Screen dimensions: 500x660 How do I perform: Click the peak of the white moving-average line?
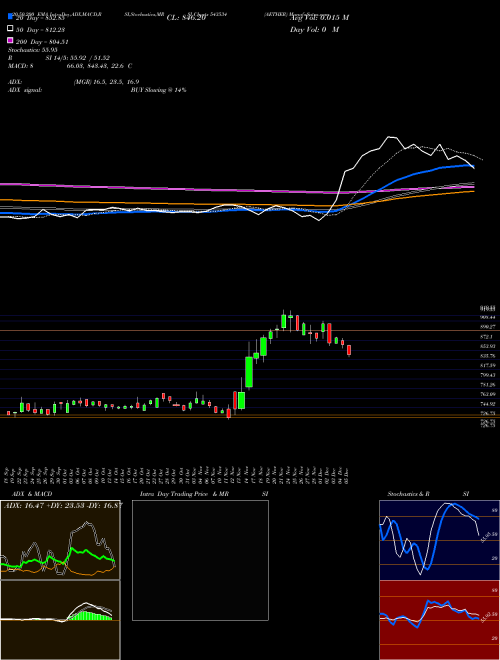(x=391, y=137)
